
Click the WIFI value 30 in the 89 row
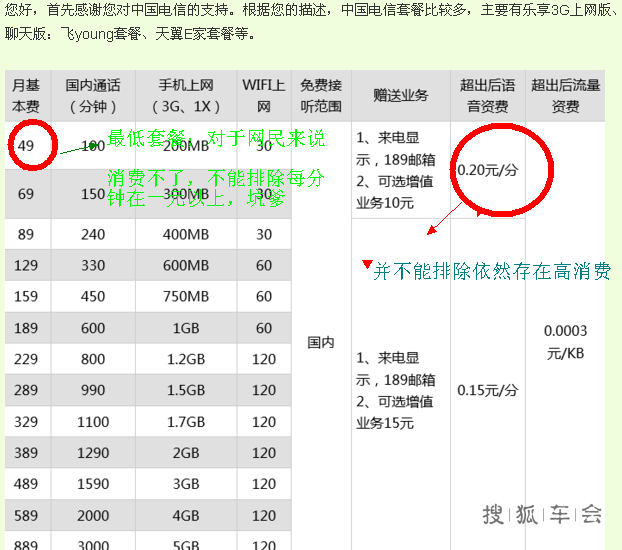264,234
